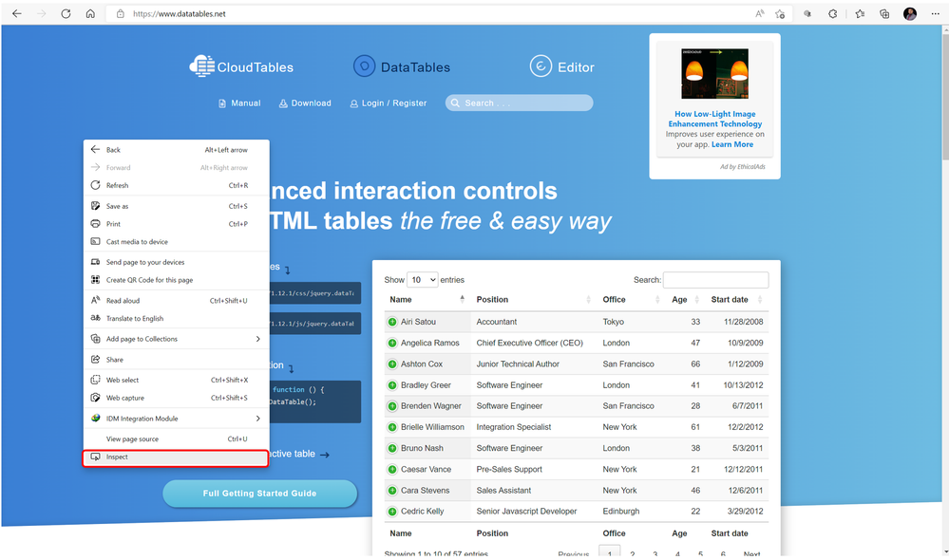Open the read aloud icon in address bar
949x560 pixels.
760,13
